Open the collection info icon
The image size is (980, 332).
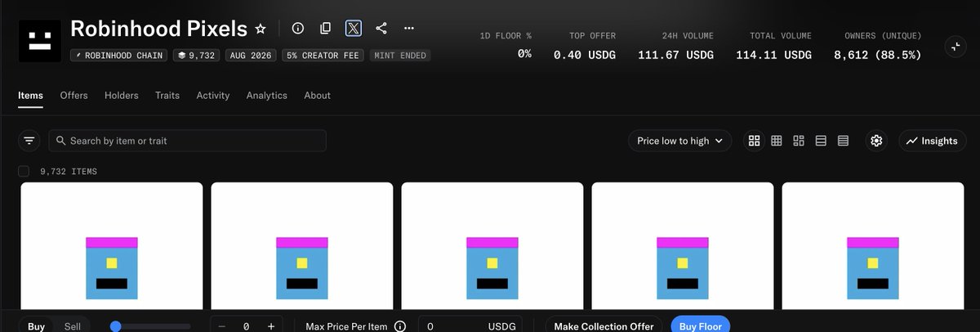tap(298, 29)
